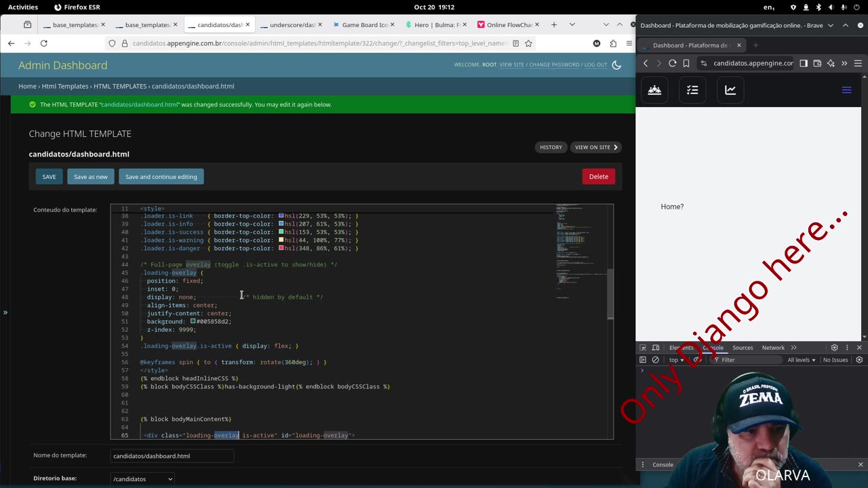The width and height of the screenshot is (868, 488).
Task: Open Firefox extensions puzzle icon
Action: coord(613,43)
